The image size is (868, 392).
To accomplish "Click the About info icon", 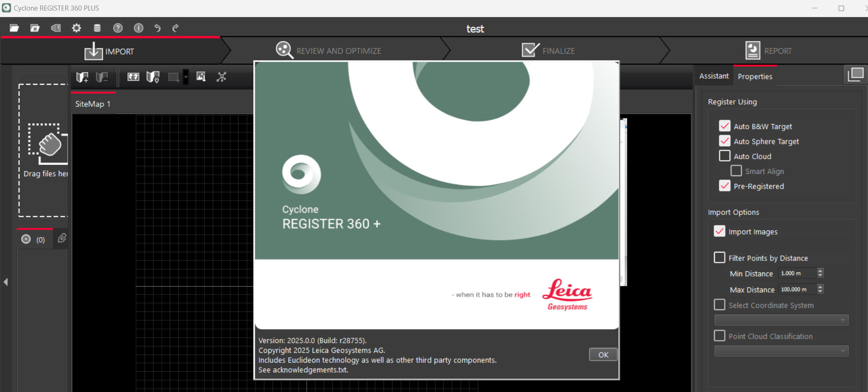I will (x=138, y=28).
